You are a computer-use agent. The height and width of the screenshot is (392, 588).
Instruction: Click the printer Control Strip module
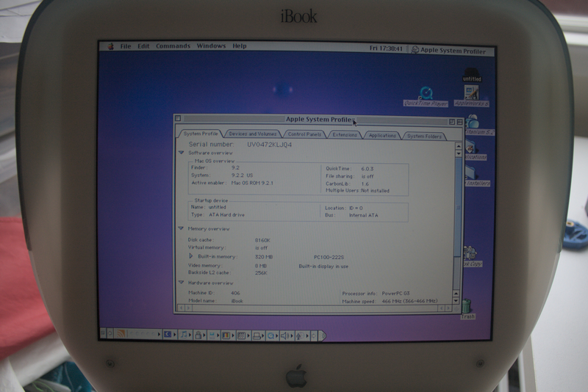point(257,335)
